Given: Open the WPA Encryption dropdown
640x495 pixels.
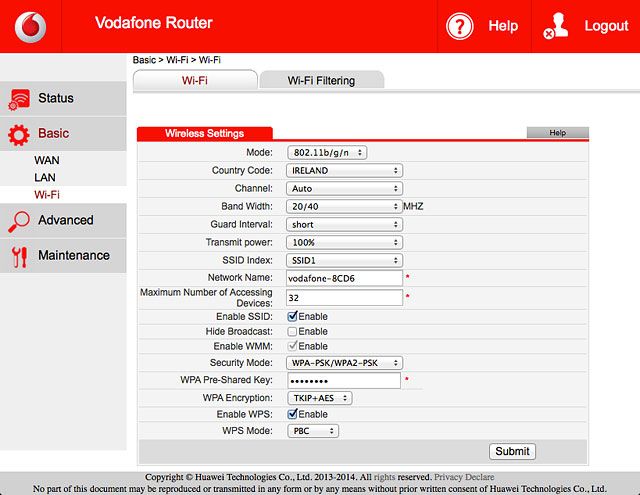Looking at the screenshot, I should coord(320,398).
